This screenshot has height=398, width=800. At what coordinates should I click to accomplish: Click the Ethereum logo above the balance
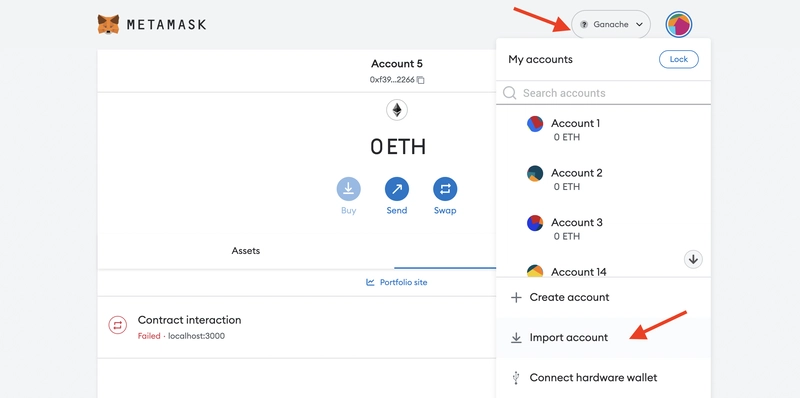(x=396, y=110)
